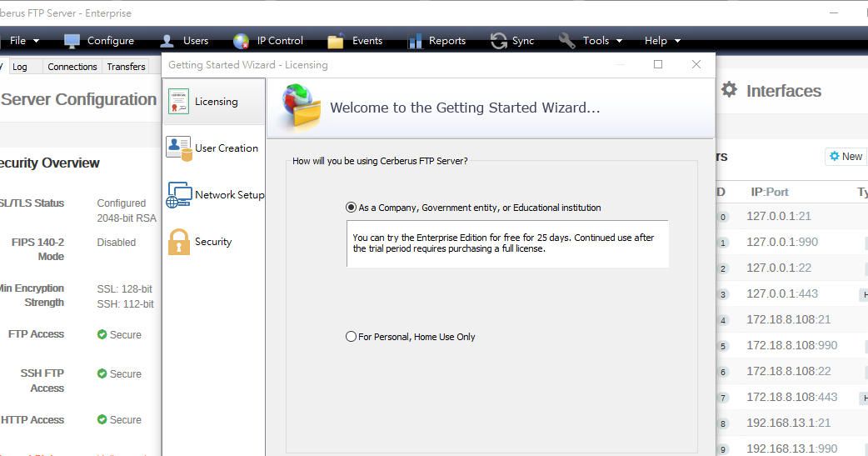Click the Sync toolbar label
The width and height of the screenshot is (868, 456).
(523, 41)
